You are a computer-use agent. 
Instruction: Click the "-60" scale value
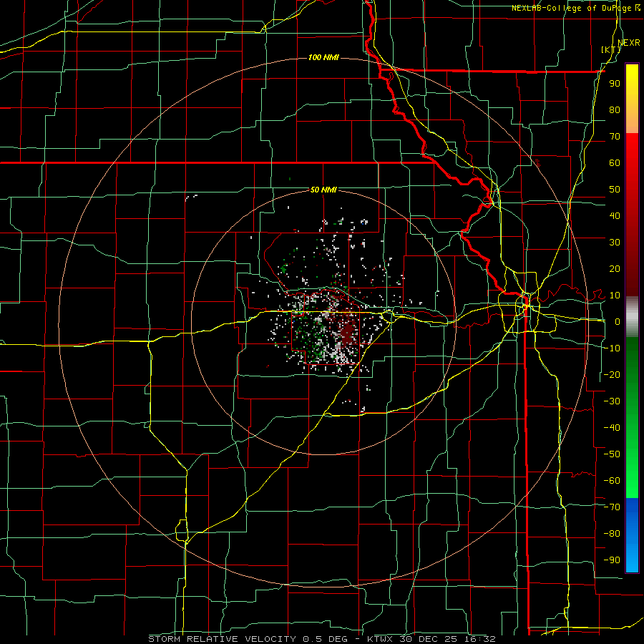pos(612,481)
